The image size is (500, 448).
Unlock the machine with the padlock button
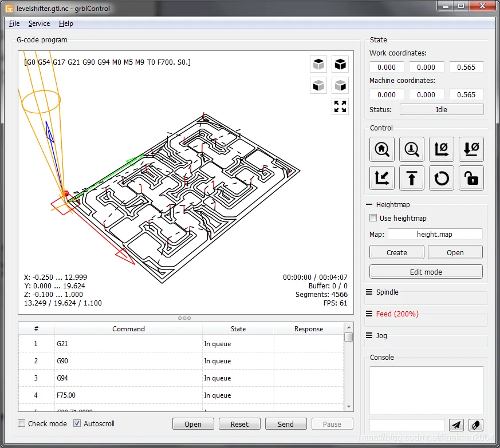471,179
